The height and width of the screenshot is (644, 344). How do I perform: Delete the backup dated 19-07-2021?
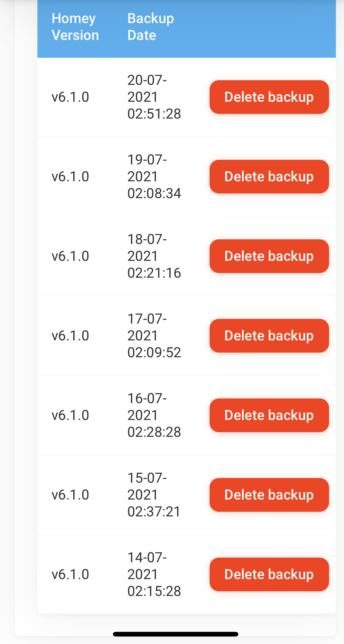pos(269,177)
